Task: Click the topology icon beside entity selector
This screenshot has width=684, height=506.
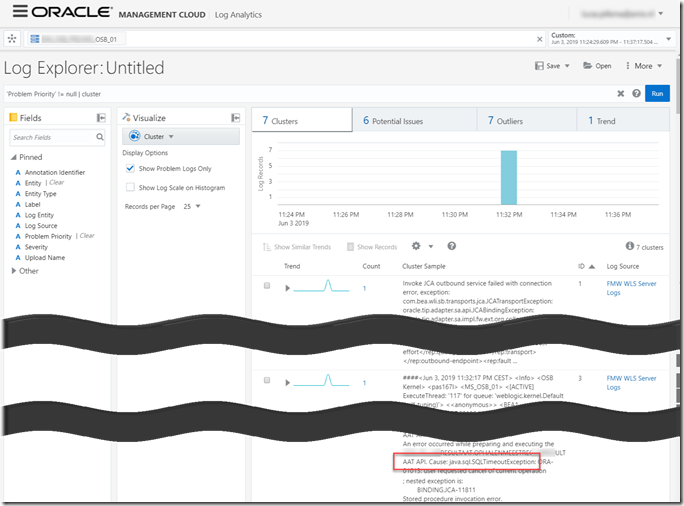Action: pyautogui.click(x=12, y=39)
